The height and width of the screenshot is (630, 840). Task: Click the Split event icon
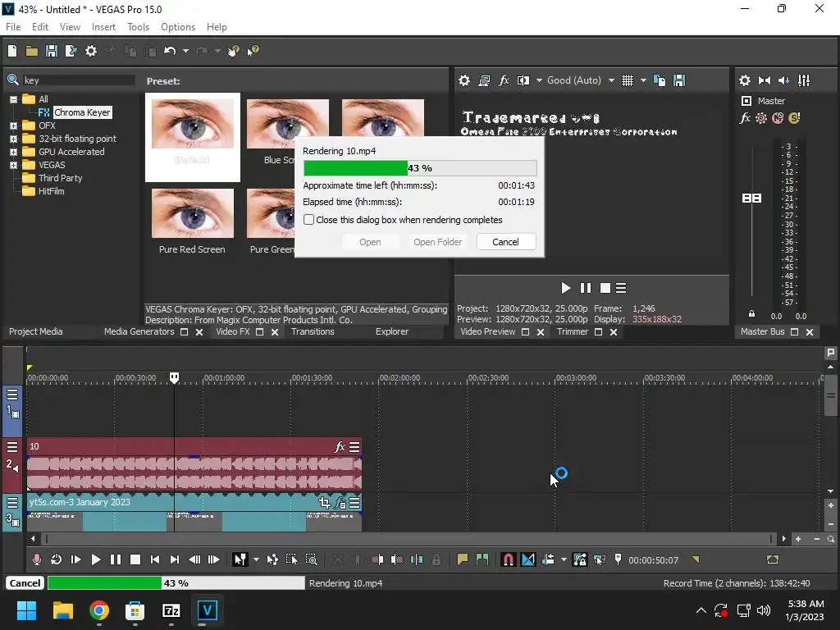point(417,559)
